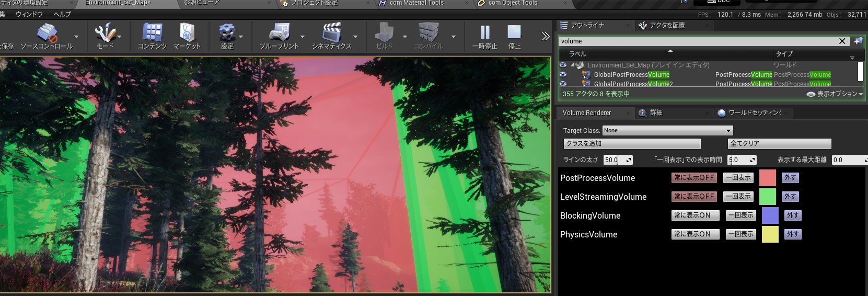Click the Marketplace toolbar icon
Image resolution: width=868 pixels, height=296 pixels.
(187, 34)
